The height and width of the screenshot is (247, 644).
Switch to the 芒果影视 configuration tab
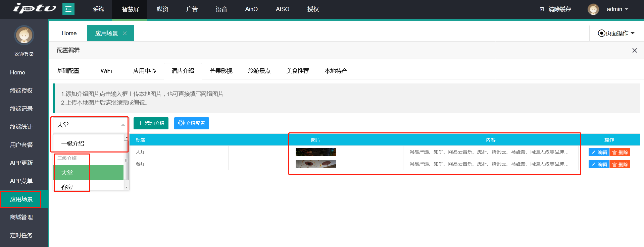pyautogui.click(x=221, y=71)
